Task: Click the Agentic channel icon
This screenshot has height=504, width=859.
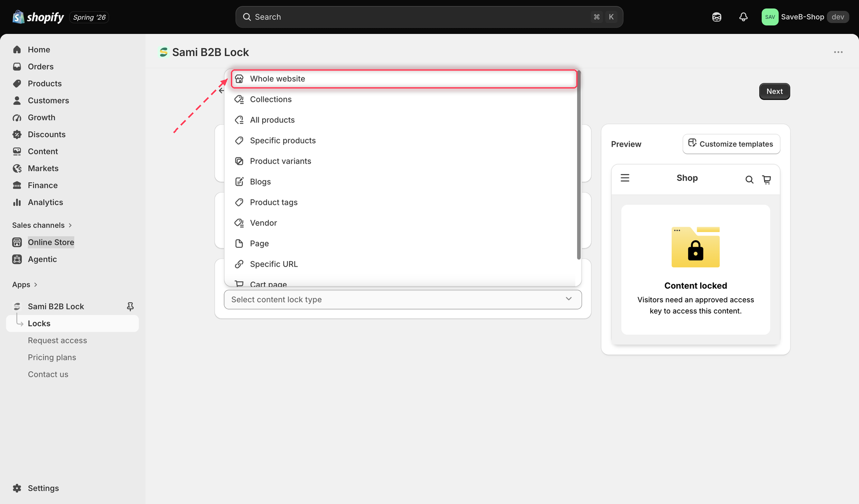Action: pos(17,259)
